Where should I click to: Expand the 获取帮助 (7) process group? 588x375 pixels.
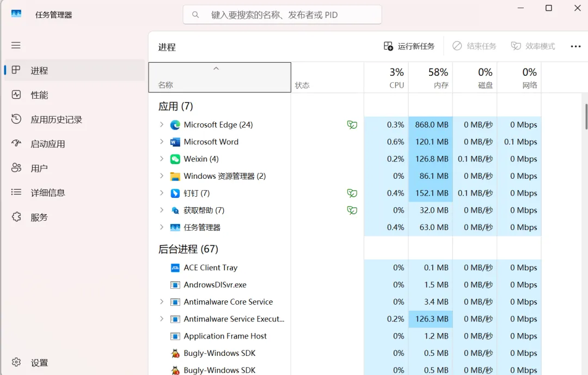162,210
